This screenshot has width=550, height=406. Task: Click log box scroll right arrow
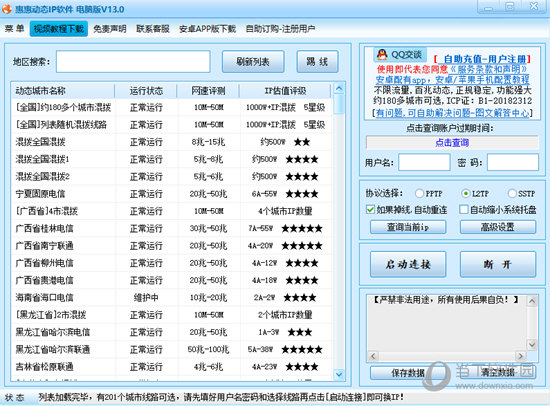(521, 356)
